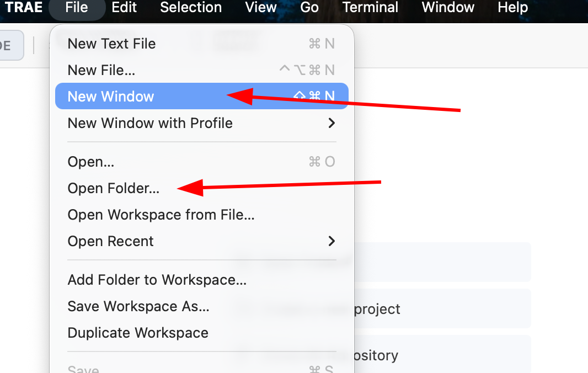Screen dimensions: 588x373
Task: Open the Go menu
Action: (309, 8)
